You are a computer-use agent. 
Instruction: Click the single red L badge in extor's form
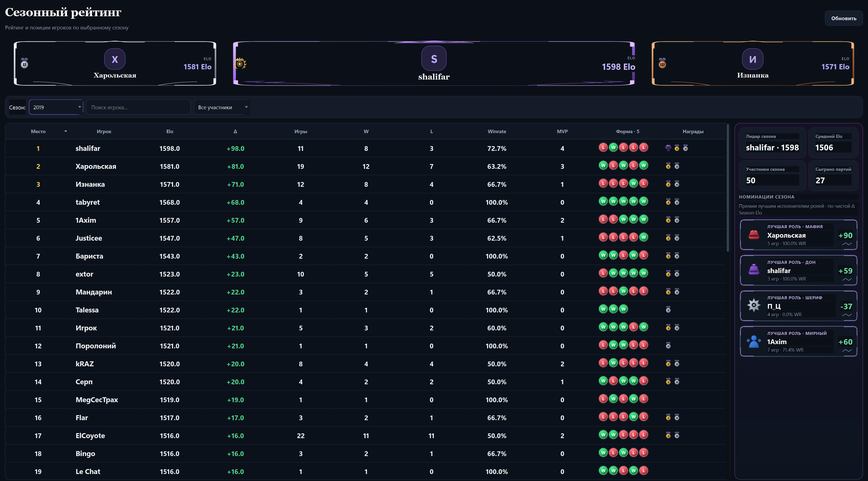tap(603, 273)
